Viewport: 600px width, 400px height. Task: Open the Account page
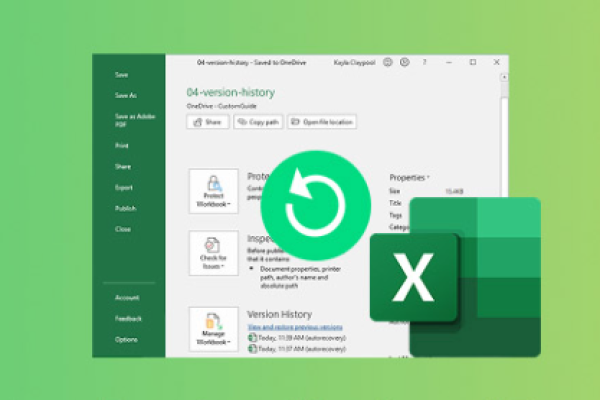[127, 297]
